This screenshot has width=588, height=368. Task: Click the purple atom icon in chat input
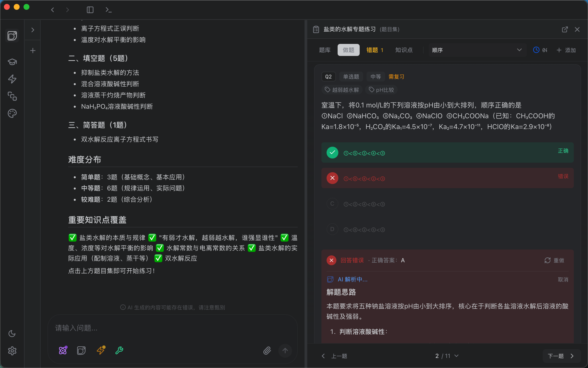[x=63, y=350]
